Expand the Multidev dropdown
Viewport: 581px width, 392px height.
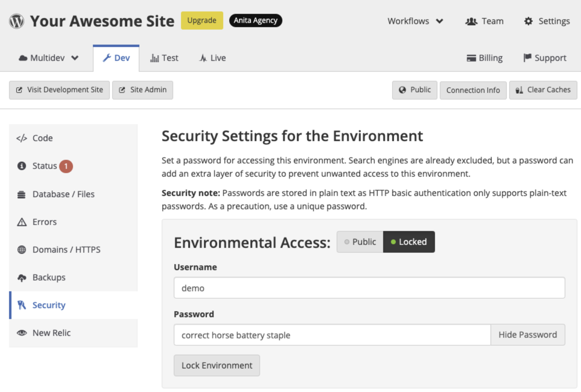coord(48,58)
